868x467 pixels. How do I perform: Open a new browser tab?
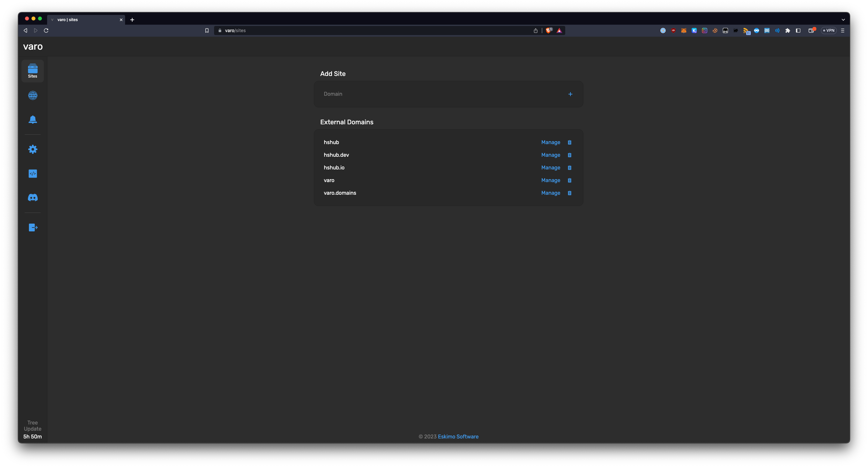click(x=132, y=19)
